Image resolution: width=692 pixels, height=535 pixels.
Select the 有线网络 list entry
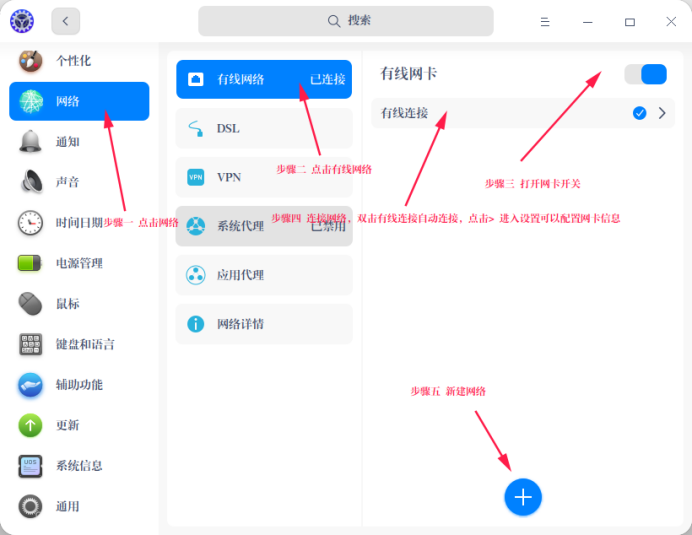coord(264,79)
